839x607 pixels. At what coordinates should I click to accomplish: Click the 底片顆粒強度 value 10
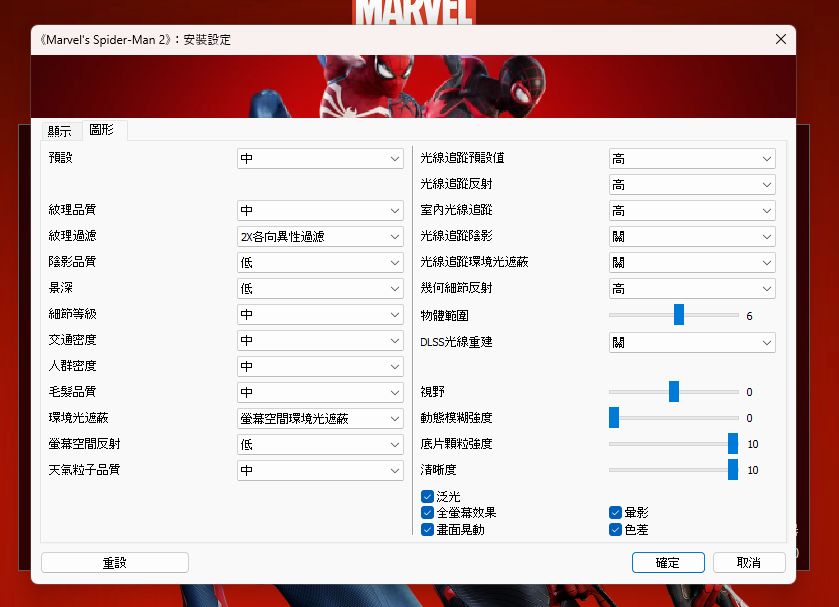pos(752,444)
